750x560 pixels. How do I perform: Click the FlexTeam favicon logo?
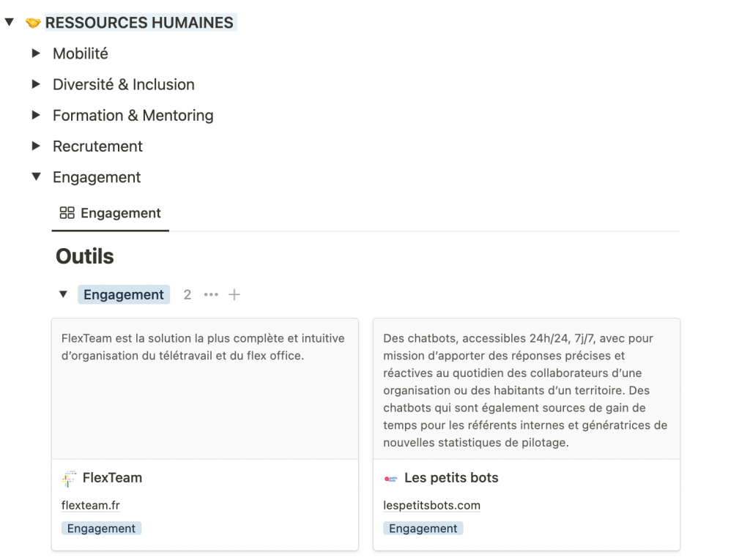point(69,478)
